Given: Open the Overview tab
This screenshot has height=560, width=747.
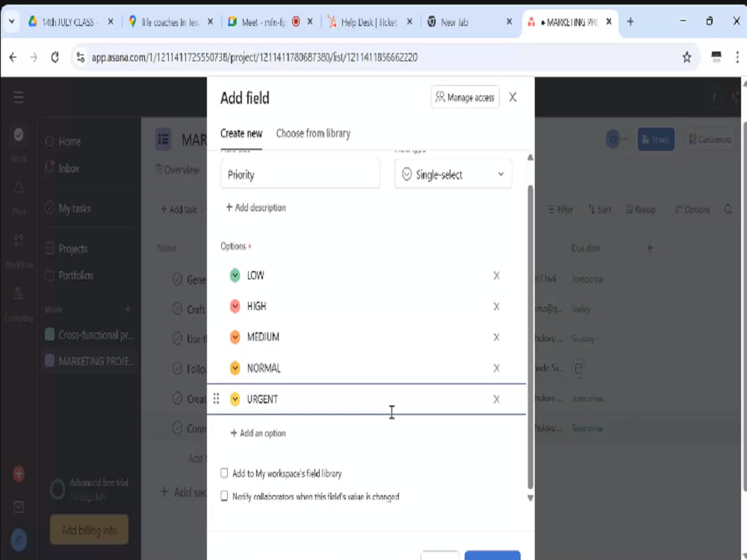Looking at the screenshot, I should click(177, 169).
